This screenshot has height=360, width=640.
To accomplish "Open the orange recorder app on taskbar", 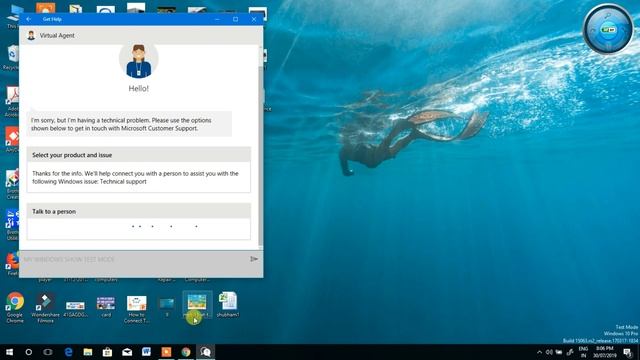I will [x=166, y=352].
